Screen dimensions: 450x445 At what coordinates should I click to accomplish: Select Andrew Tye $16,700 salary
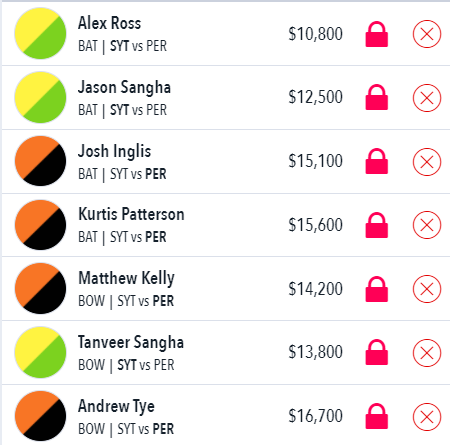click(315, 416)
